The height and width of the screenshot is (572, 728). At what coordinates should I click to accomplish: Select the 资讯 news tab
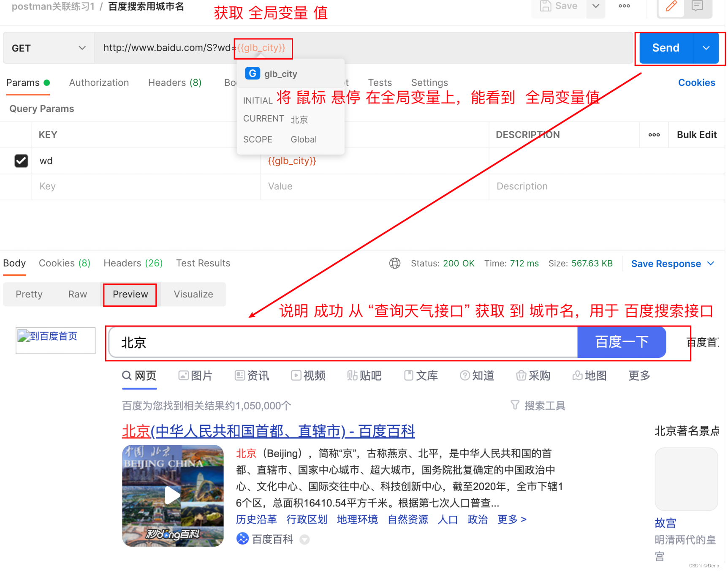252,376
